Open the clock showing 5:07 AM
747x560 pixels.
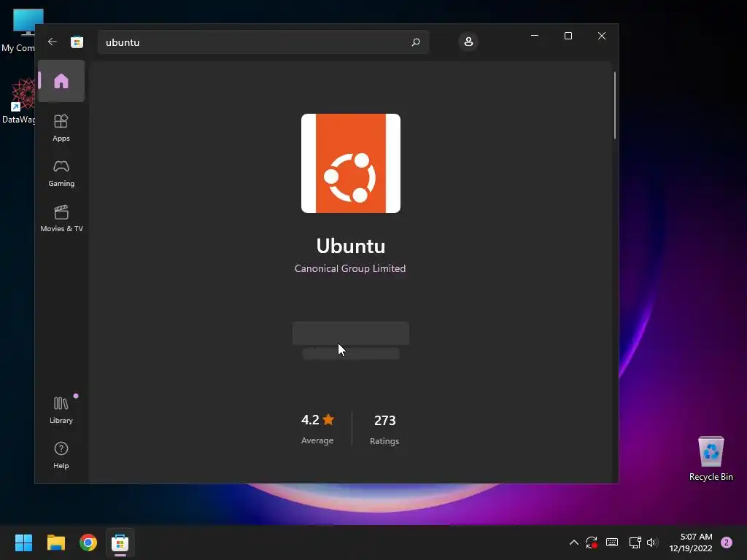click(x=691, y=542)
